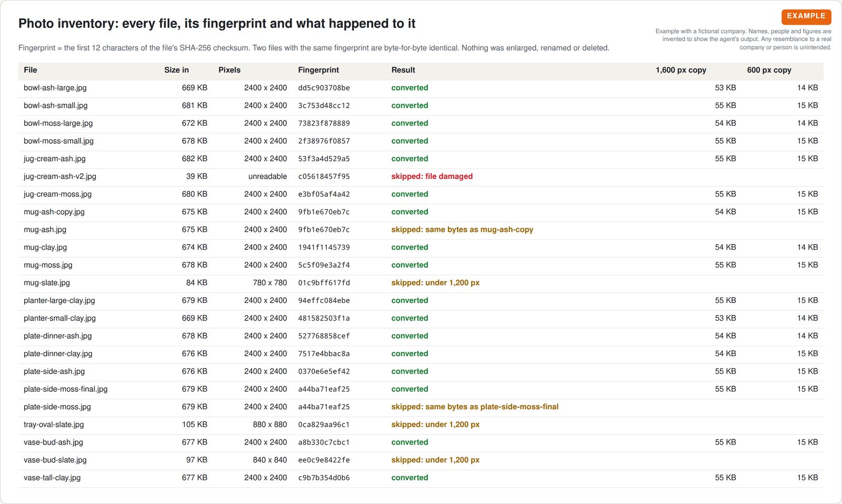Click the 39 KB size cell
Screen dimensions: 842x504
click(x=196, y=176)
